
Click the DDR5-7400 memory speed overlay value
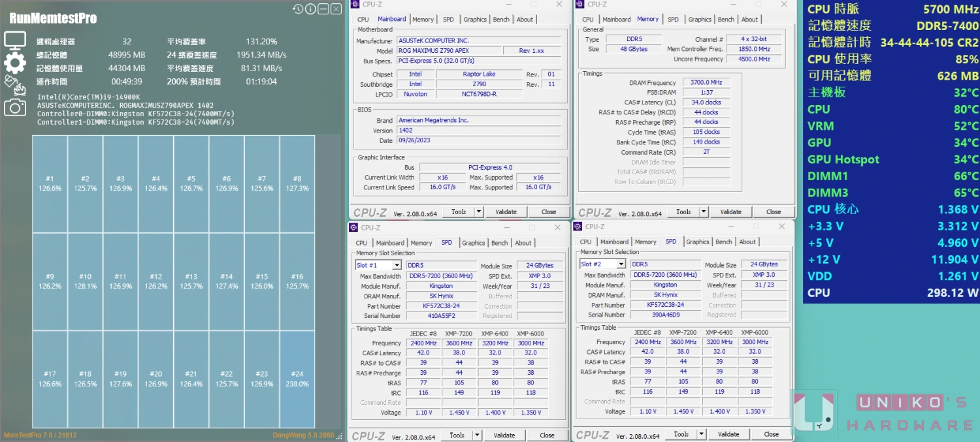(947, 25)
